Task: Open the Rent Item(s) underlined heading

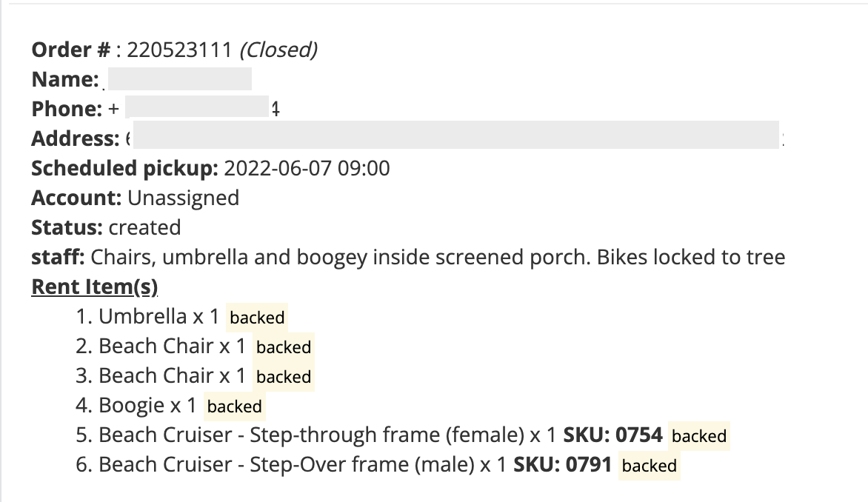Action: coord(95,287)
